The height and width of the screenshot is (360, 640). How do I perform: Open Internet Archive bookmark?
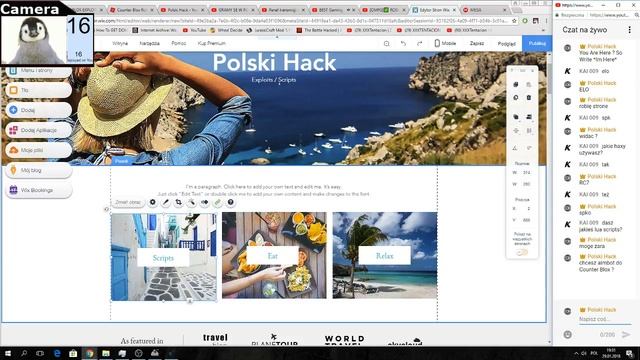[x=155, y=30]
